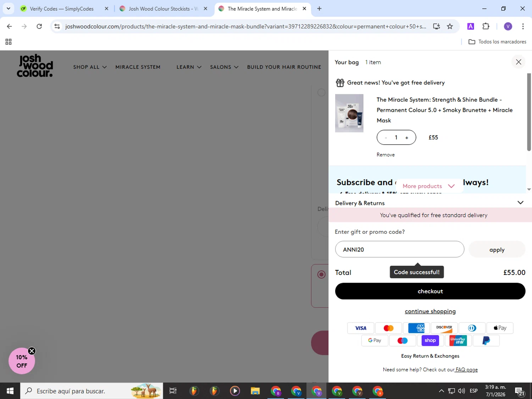
Task: Expand the SALONS dropdown menu
Action: pos(224,67)
